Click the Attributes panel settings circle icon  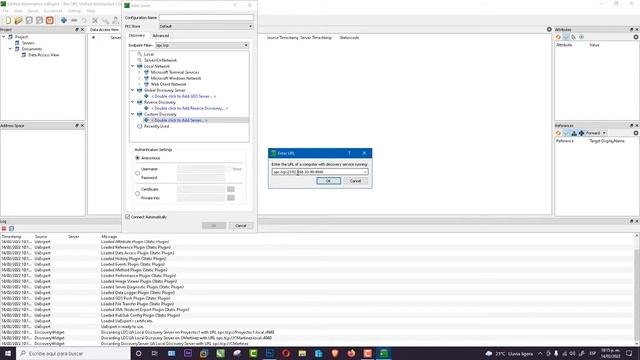coord(636,37)
